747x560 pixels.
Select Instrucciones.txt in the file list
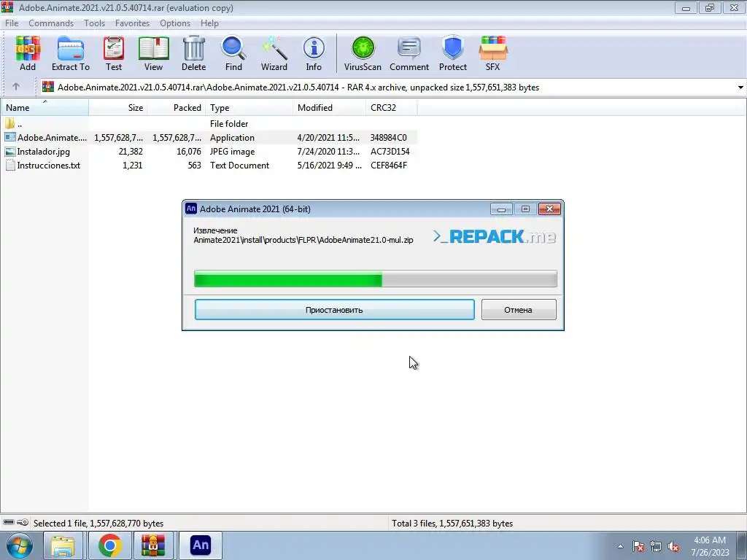(x=209, y=165)
